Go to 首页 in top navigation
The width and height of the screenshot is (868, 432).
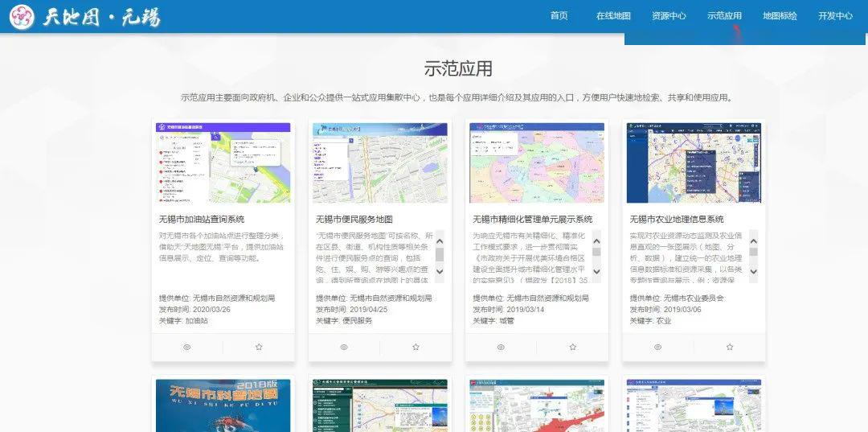[559, 15]
